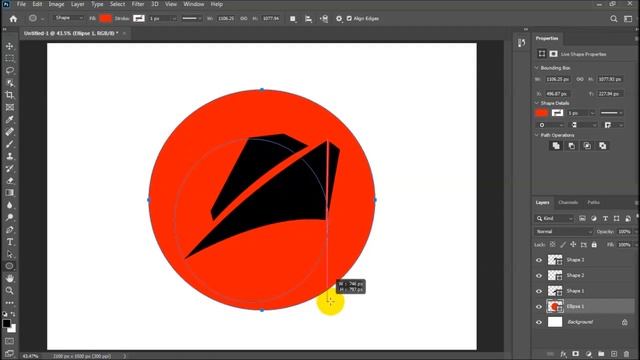Toggle Lock all layer attributes
640x360 pixels.
tap(594, 244)
